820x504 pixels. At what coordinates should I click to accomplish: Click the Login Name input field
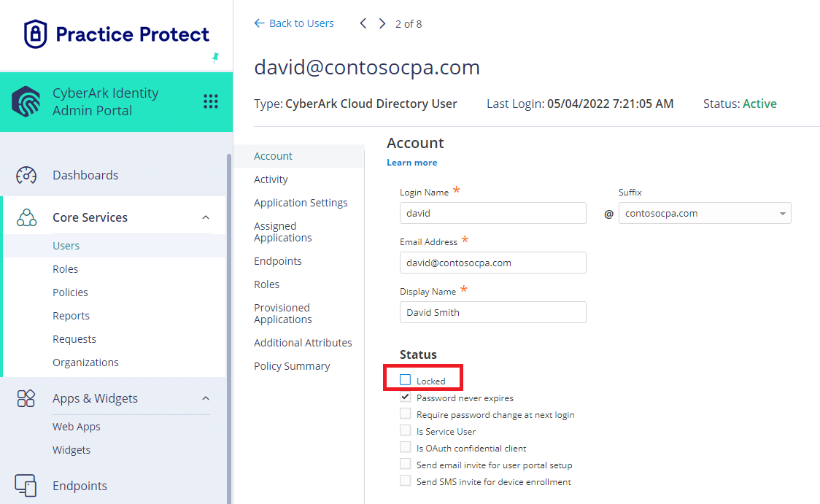coord(492,213)
